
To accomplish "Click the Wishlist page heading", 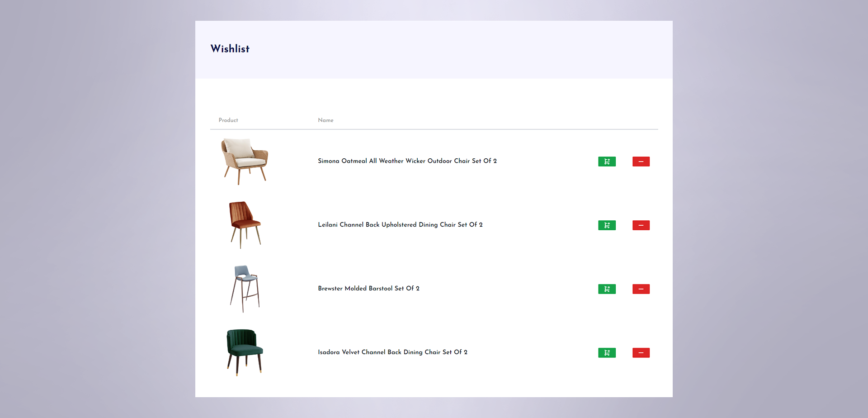I will click(230, 49).
